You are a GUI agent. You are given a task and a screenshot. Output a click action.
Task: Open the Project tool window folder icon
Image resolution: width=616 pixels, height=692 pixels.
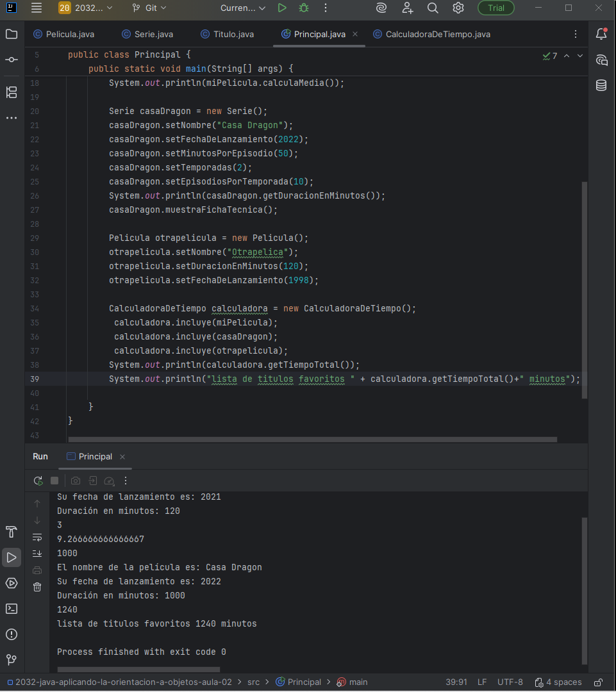click(x=12, y=34)
